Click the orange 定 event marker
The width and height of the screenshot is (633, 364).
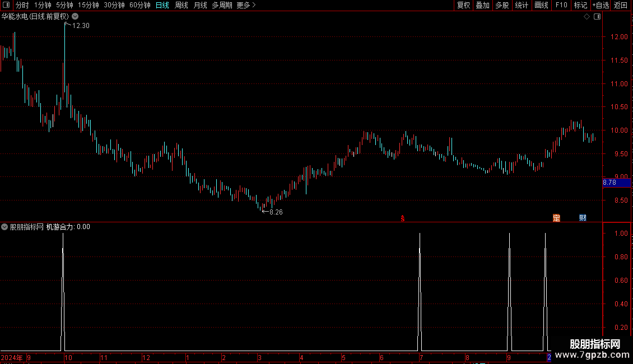pos(556,218)
